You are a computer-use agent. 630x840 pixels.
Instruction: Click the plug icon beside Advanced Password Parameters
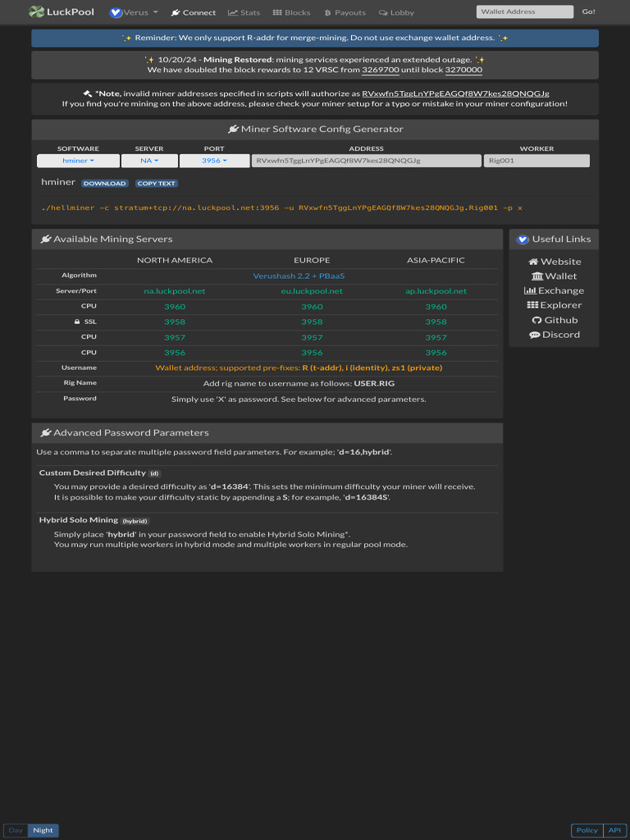click(46, 432)
